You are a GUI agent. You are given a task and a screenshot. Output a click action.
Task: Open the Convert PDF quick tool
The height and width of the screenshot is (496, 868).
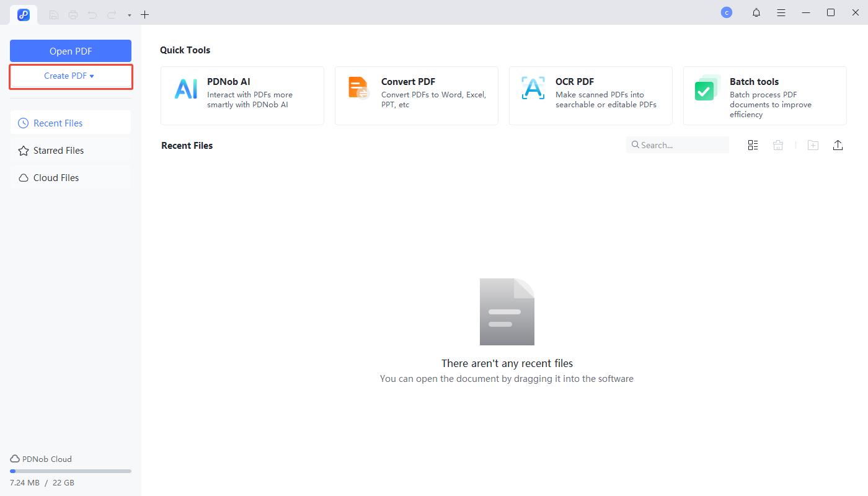[x=416, y=95]
